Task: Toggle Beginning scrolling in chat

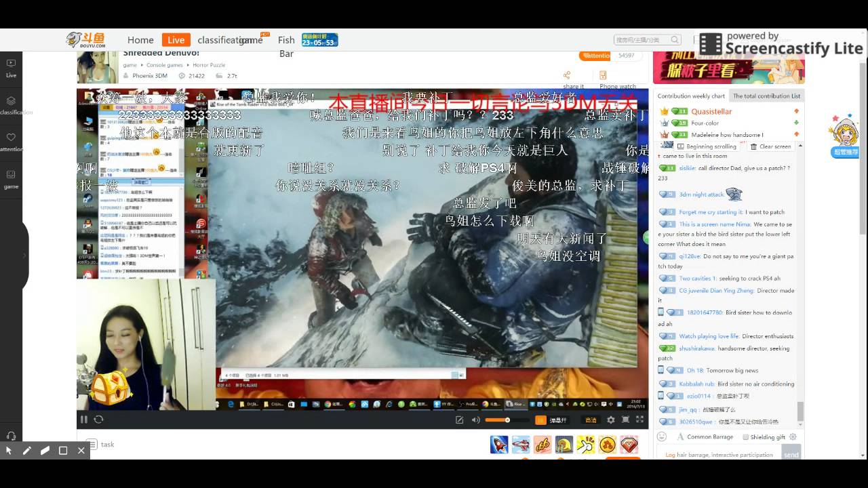Action: [707, 146]
